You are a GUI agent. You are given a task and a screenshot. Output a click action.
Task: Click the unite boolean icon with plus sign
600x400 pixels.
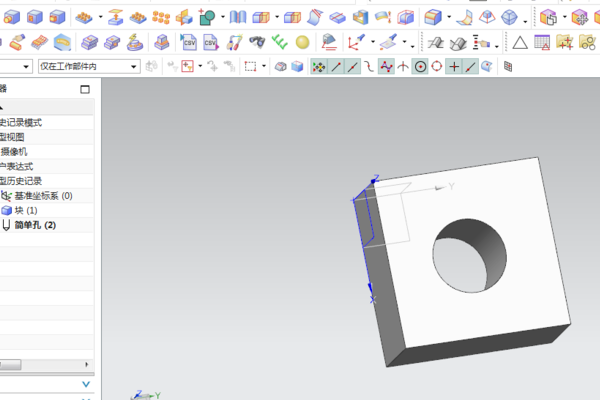pos(207,18)
